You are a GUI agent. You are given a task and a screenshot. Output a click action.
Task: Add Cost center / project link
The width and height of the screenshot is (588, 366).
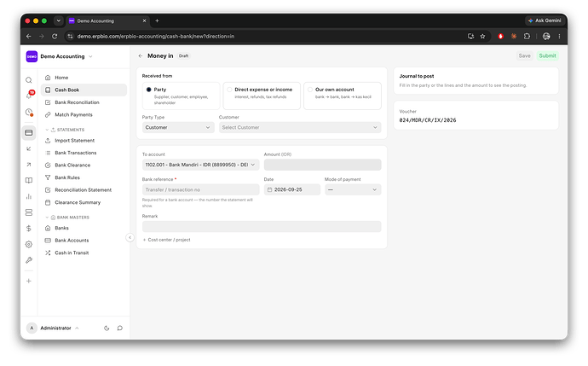tap(166, 240)
